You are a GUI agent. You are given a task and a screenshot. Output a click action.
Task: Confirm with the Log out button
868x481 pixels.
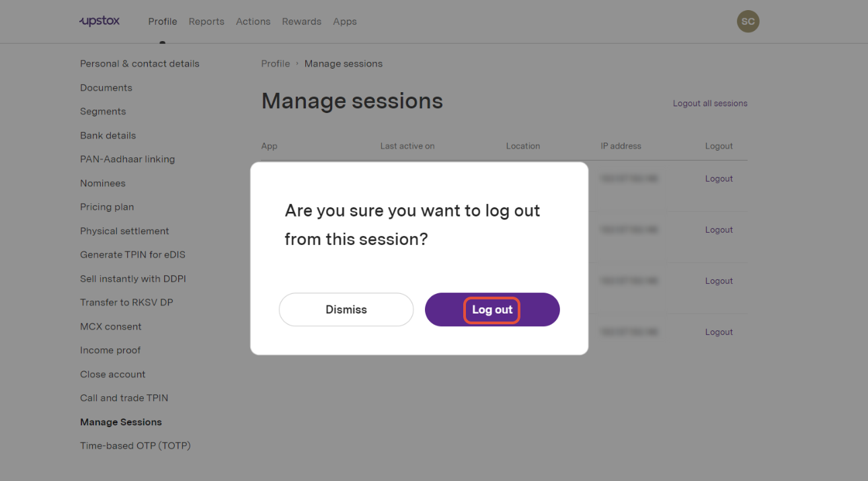pyautogui.click(x=492, y=309)
